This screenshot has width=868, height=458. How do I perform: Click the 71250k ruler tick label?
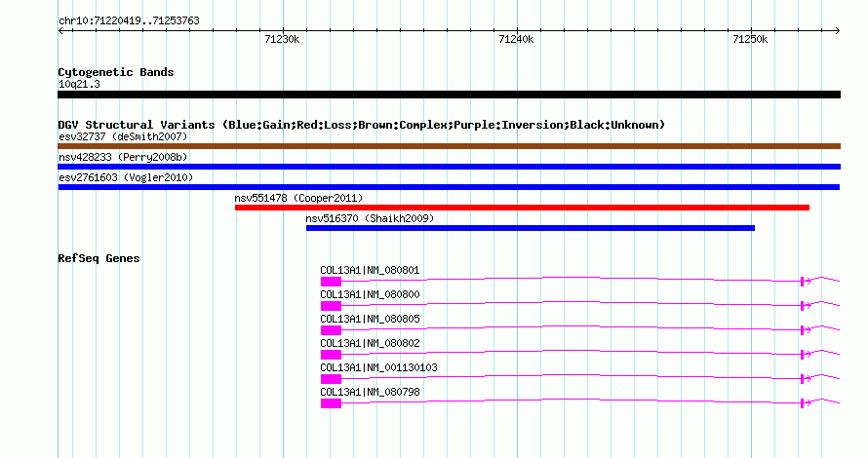[750, 39]
